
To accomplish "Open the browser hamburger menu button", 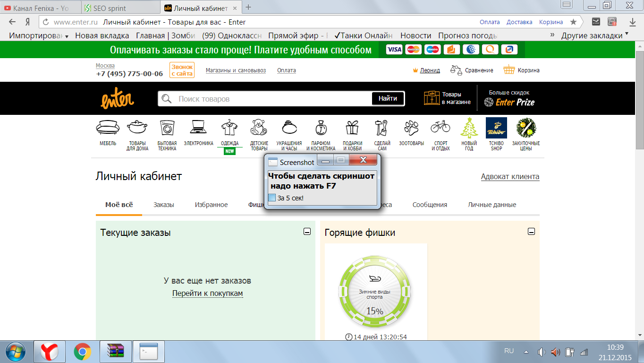I will point(567,5).
